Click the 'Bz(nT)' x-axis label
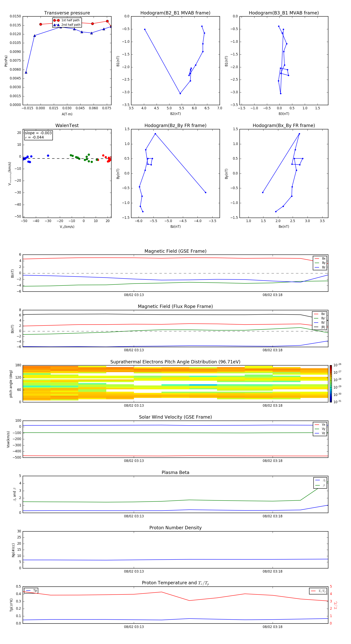Screen dimensions: 351x644 tap(175, 227)
